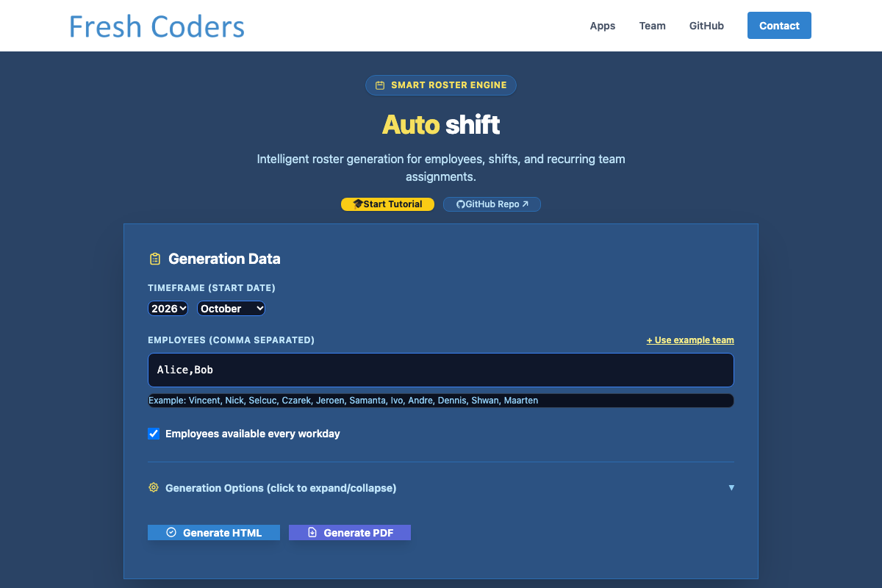
Task: Open the GitHub navigation link
Action: pos(706,26)
